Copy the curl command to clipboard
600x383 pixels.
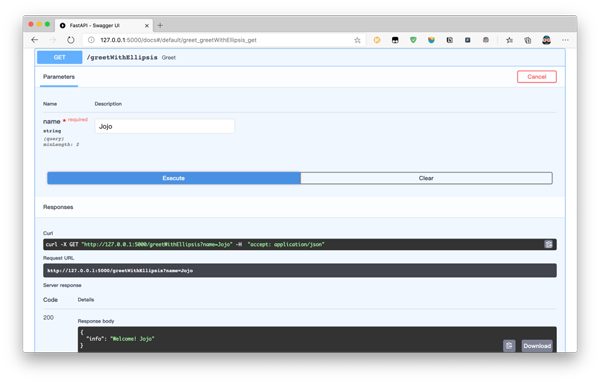tap(548, 244)
